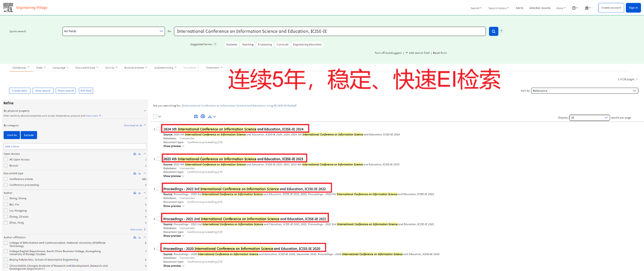Open the Document type filter menu
Image resolution: width=644 pixels, height=271 pixels.
coord(87,67)
